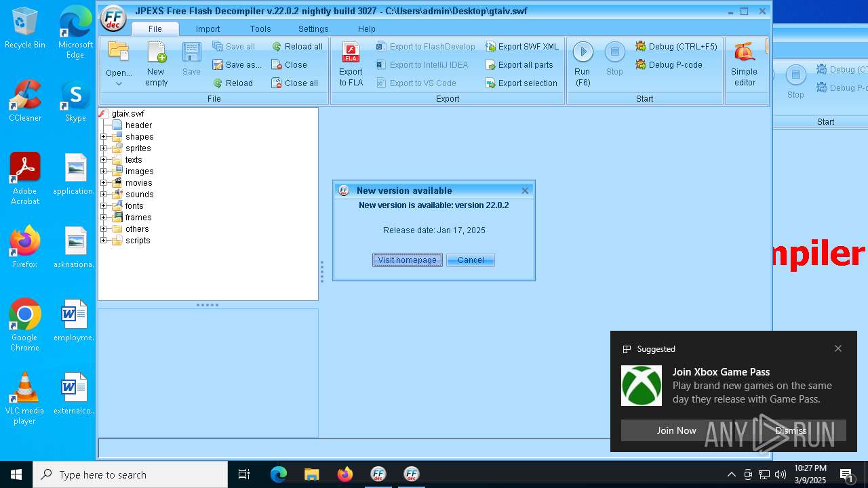This screenshot has width=868, height=488.
Task: Open File Explorer from taskbar
Action: 311,474
